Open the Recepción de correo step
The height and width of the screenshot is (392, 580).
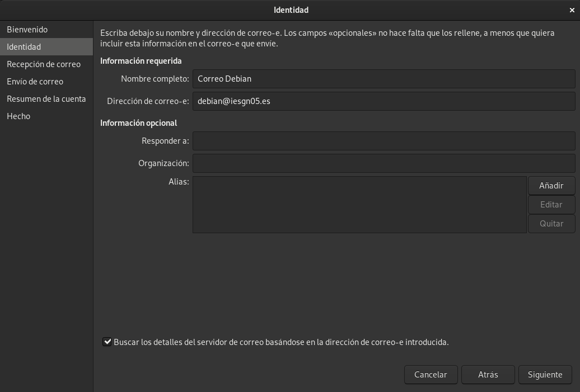[x=44, y=64]
